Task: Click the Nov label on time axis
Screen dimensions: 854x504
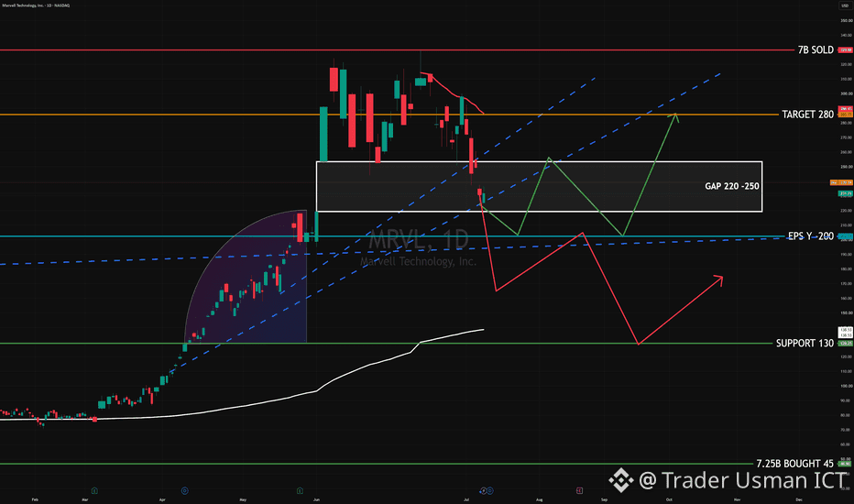Action: tap(737, 499)
